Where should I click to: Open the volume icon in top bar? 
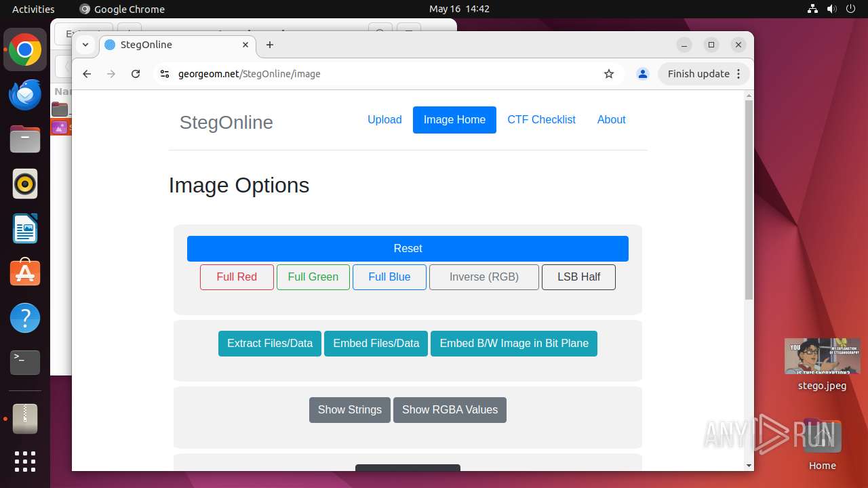(832, 9)
